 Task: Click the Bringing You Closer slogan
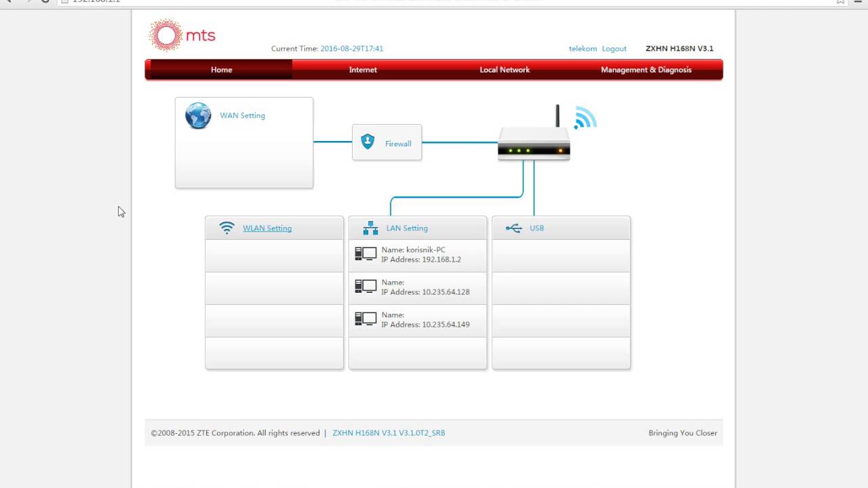pos(683,433)
